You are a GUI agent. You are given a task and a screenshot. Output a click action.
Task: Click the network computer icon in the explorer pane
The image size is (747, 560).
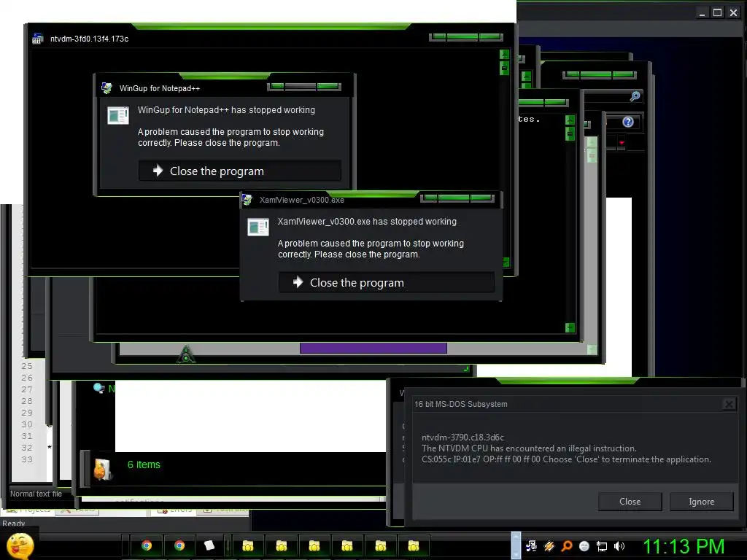98,388
